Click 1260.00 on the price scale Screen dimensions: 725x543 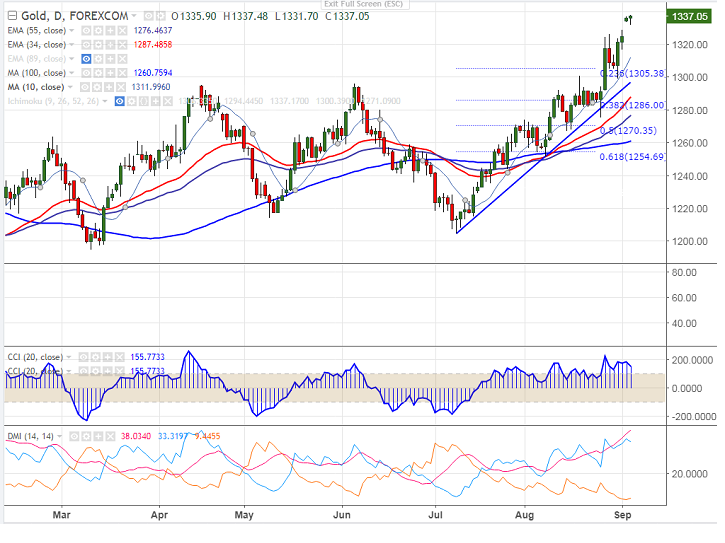tap(690, 143)
